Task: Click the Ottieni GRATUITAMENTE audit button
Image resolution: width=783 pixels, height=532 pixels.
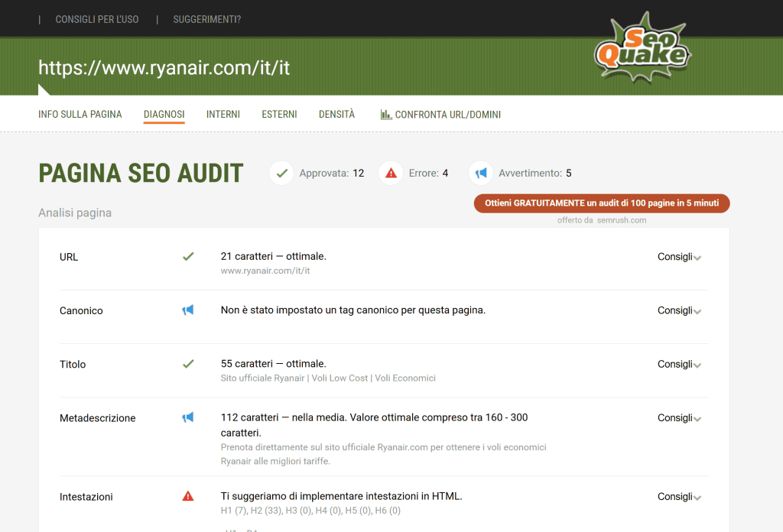Action: pyautogui.click(x=602, y=203)
